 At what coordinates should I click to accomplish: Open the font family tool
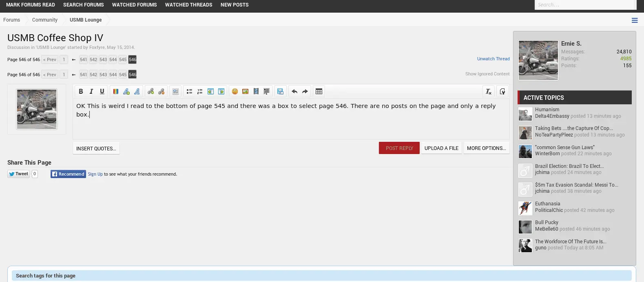point(137,91)
